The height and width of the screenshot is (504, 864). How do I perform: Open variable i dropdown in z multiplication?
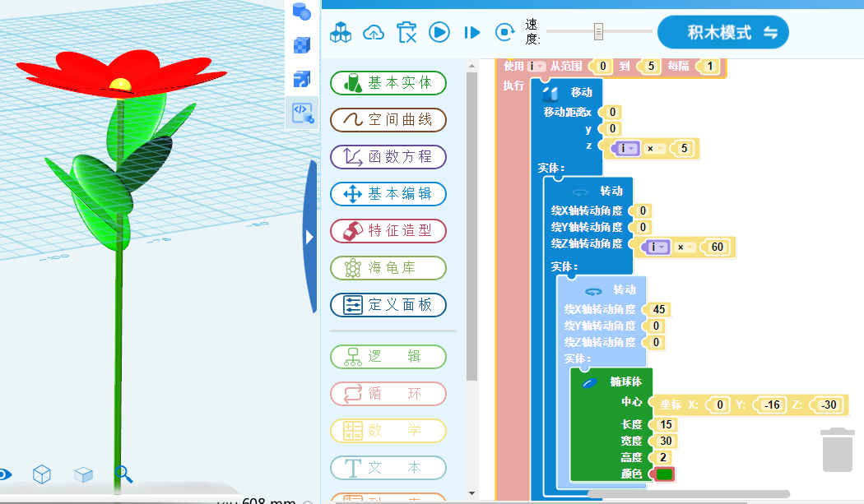pos(625,148)
